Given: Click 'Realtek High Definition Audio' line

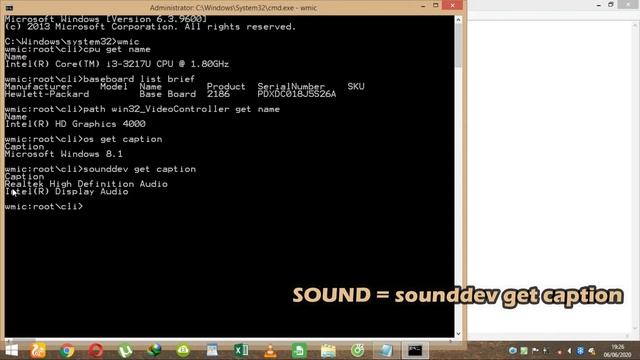Looking at the screenshot, I should click(86, 184).
